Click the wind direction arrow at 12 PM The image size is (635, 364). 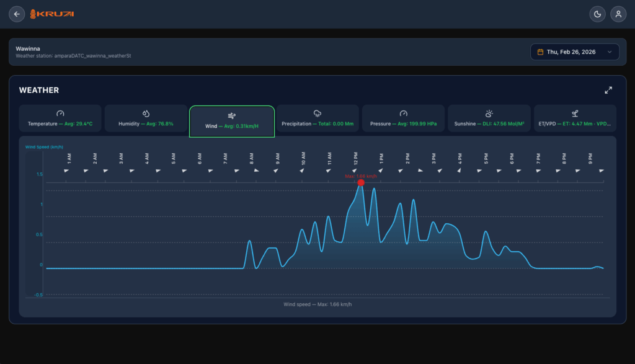355,171
